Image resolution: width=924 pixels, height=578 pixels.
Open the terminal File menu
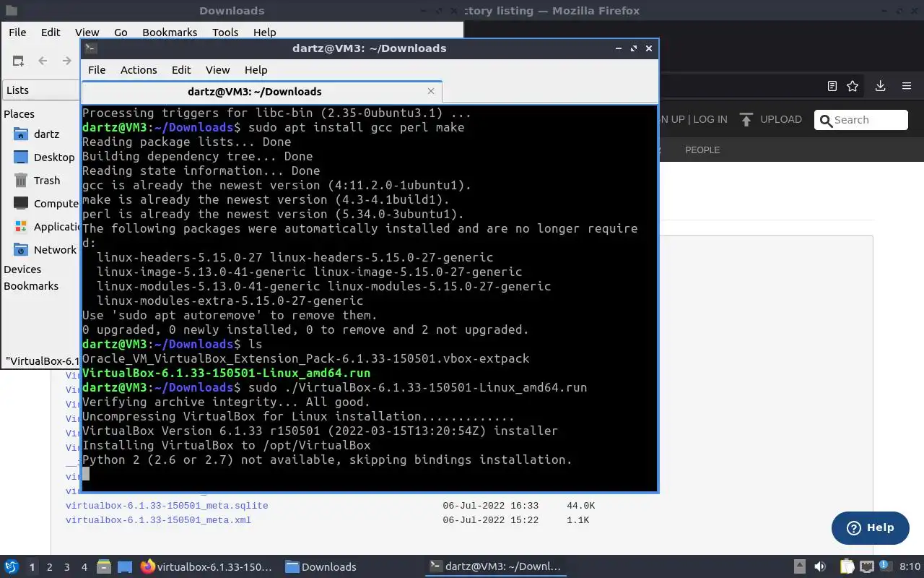pyautogui.click(x=97, y=70)
